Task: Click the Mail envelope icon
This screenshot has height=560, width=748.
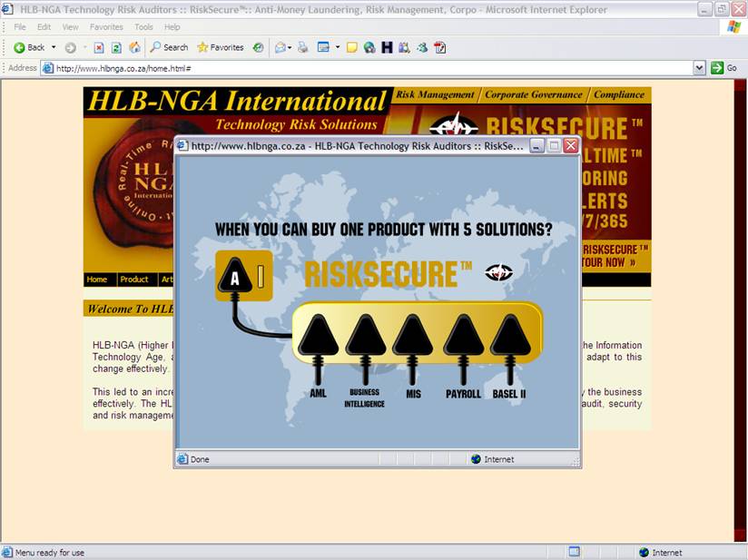Action: [280, 47]
